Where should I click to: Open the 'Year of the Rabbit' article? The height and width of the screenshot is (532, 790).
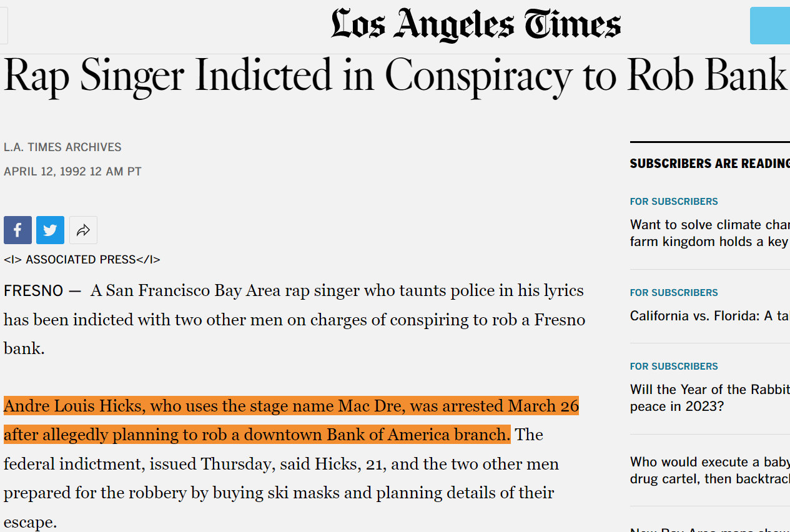[709, 398]
